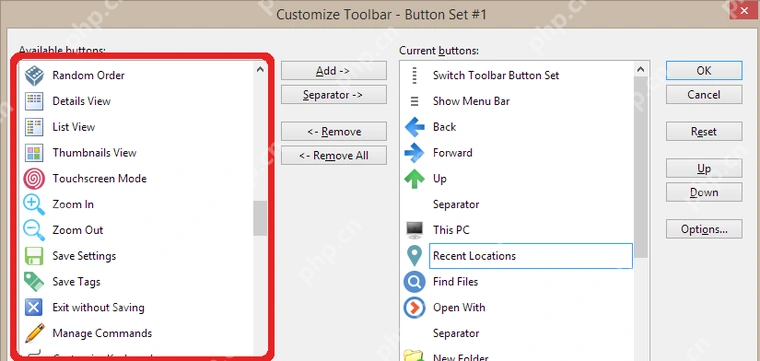Select the 'Thumbnails View' entry text
This screenshot has width=760, height=361.
[95, 153]
